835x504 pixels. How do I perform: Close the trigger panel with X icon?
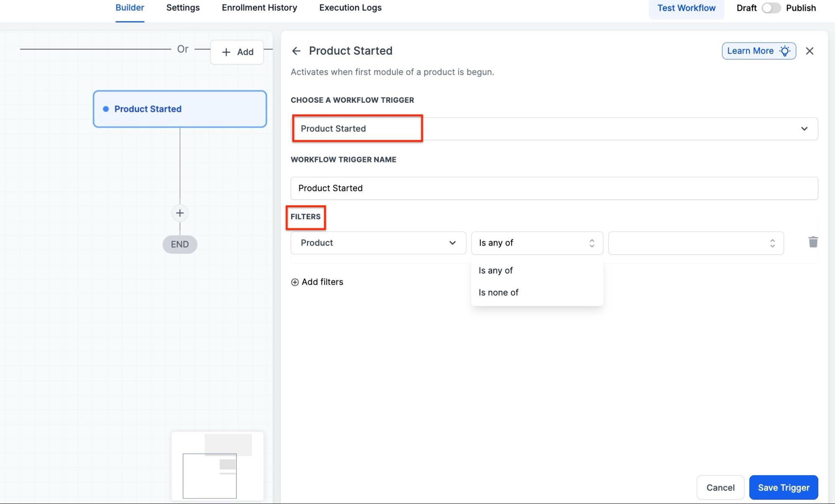(809, 51)
